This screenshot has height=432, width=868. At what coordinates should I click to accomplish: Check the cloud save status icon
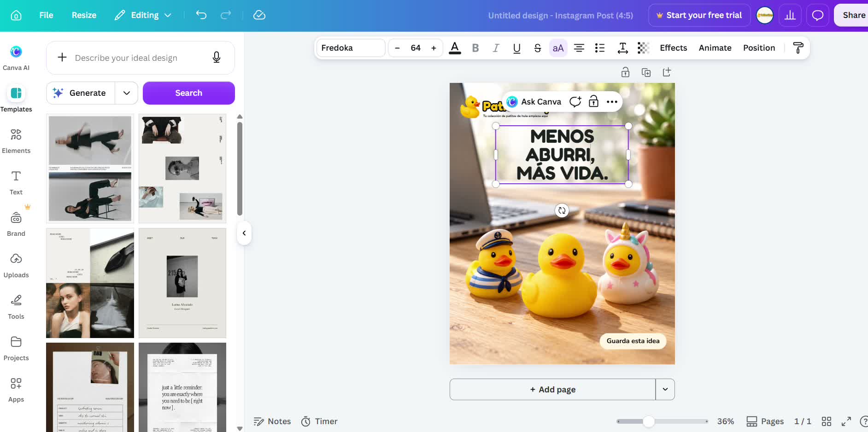(259, 15)
